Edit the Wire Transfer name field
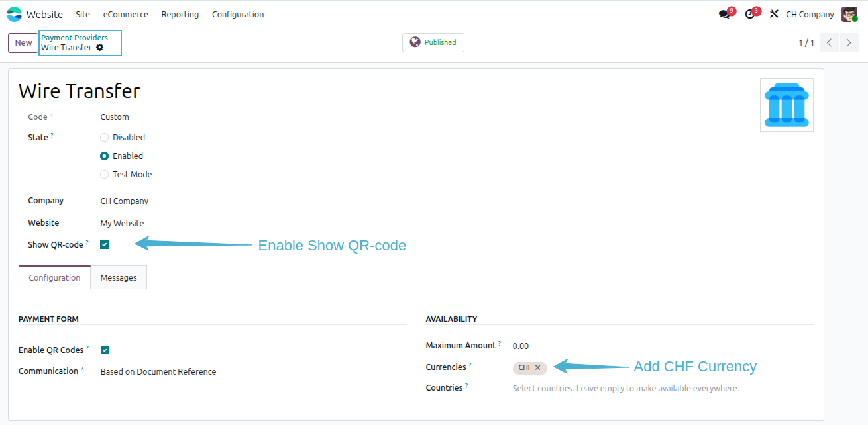 point(80,91)
